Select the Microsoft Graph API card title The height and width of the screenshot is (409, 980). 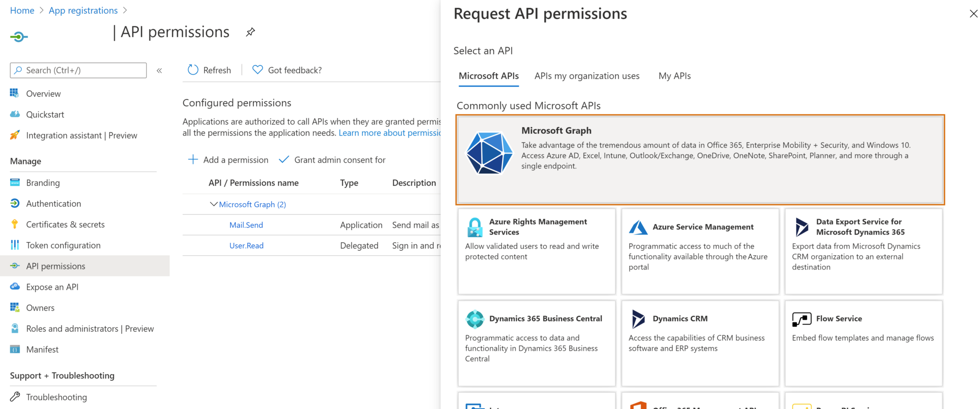[556, 130]
